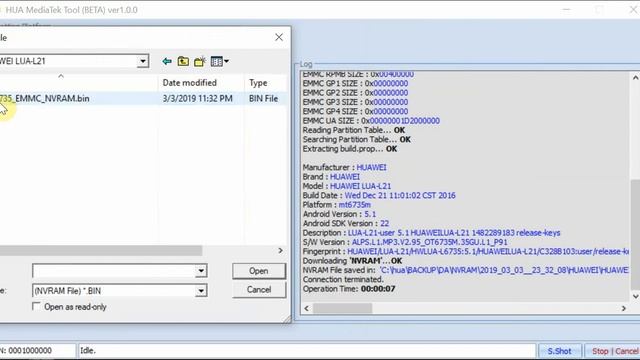Select the EMMC UA SIZE log line
This screenshot has height=360, width=640.
(371, 121)
